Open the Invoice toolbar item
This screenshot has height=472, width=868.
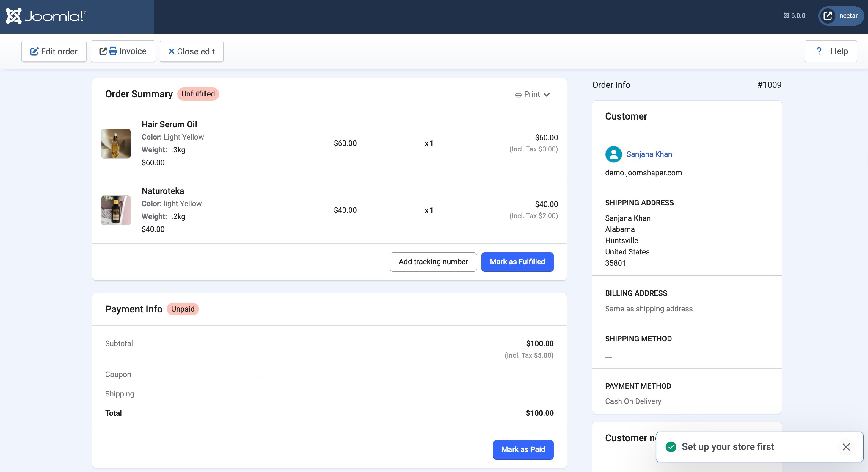(123, 51)
